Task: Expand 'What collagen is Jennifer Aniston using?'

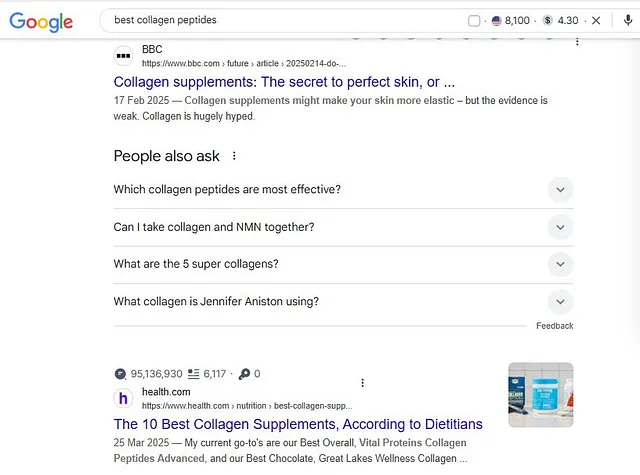Action: point(343,302)
